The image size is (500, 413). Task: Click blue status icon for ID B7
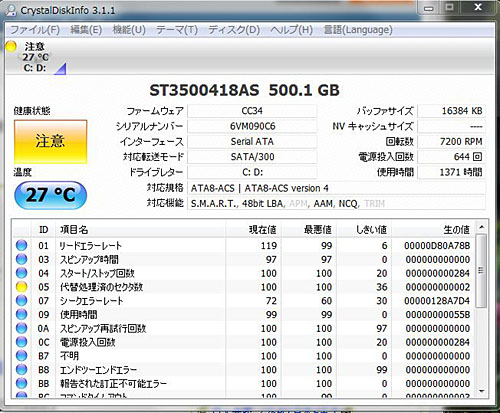coord(21,356)
